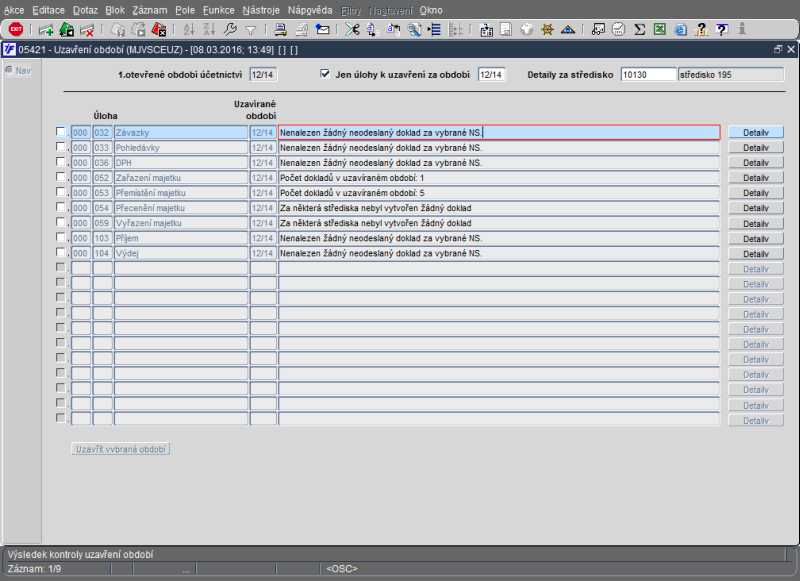Image resolution: width=800 pixels, height=581 pixels.
Task: Open Detaily for the Vyřazení majetku row
Action: click(x=756, y=223)
